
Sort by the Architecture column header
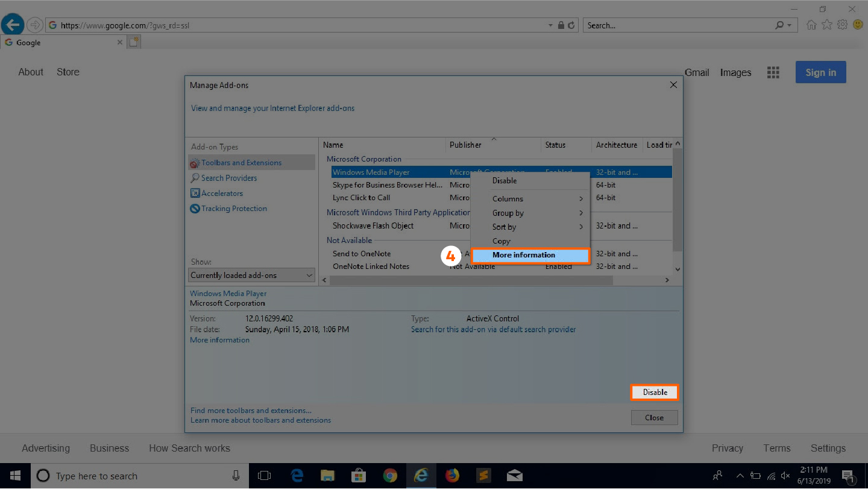(x=617, y=145)
